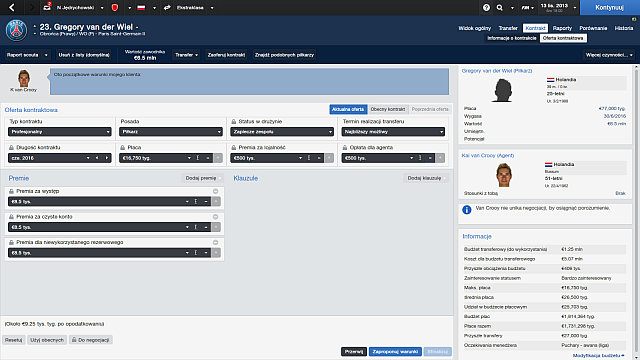The height and width of the screenshot is (360, 640).
Task: Click the Dodaj klauzulę button
Action: (x=424, y=178)
